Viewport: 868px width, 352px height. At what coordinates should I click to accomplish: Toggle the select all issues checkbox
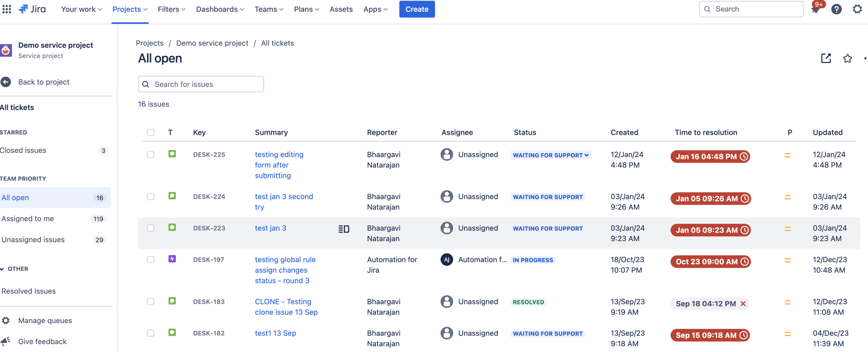click(x=151, y=132)
